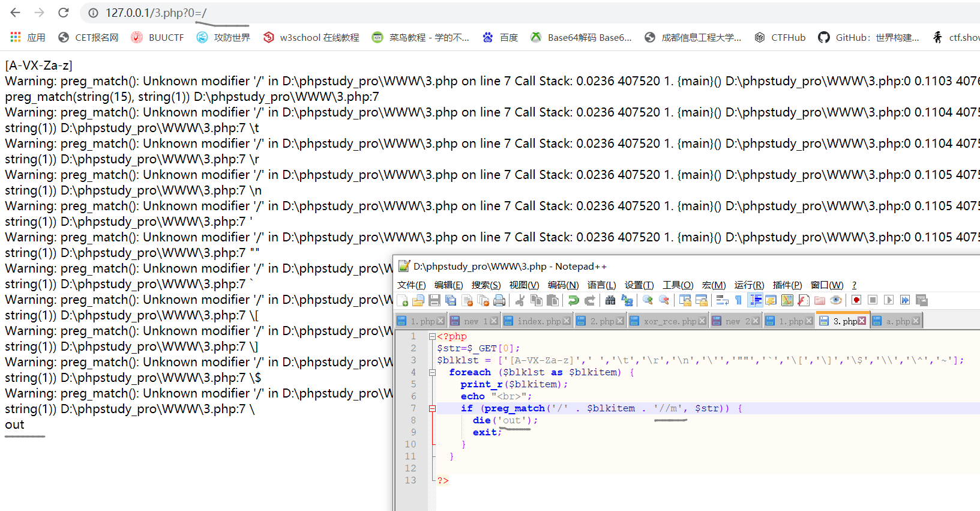
Task: Open the 百度 bookmark
Action: tap(500, 37)
